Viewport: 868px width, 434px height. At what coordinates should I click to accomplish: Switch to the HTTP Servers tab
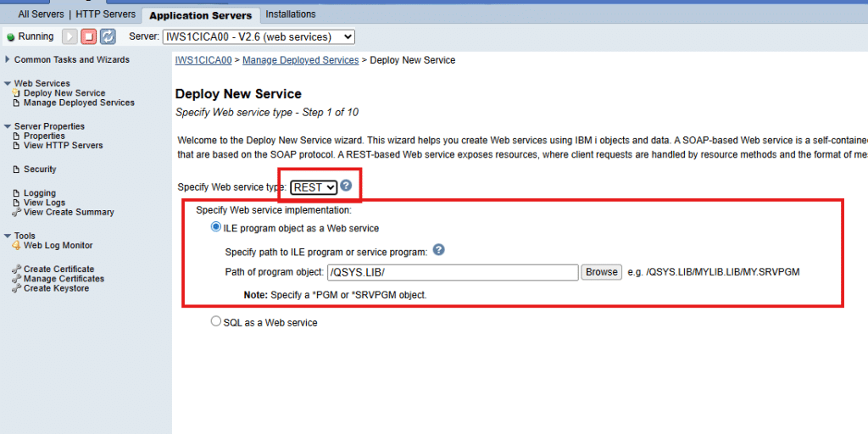tap(105, 14)
